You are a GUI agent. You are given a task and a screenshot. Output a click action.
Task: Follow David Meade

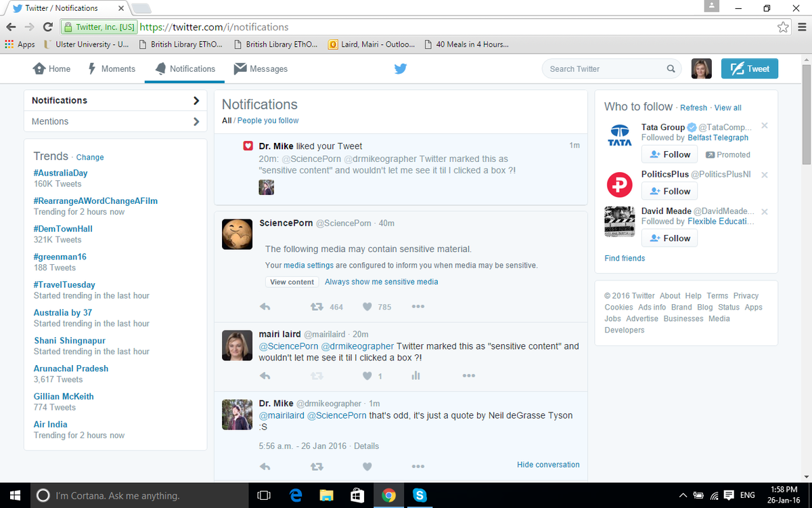(x=669, y=238)
